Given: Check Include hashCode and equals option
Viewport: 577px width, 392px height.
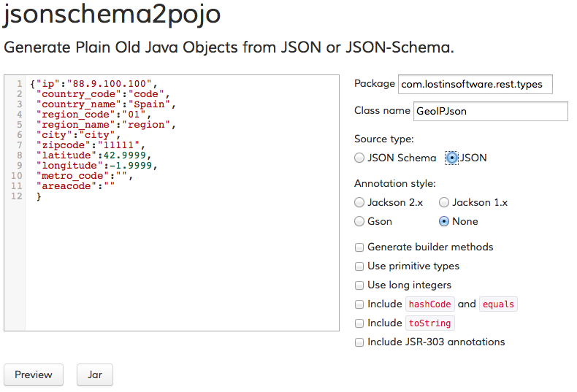Looking at the screenshot, I should [x=359, y=304].
